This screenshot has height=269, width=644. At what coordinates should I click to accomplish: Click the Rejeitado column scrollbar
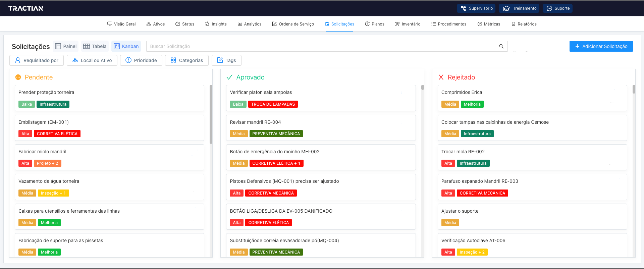[634, 89]
